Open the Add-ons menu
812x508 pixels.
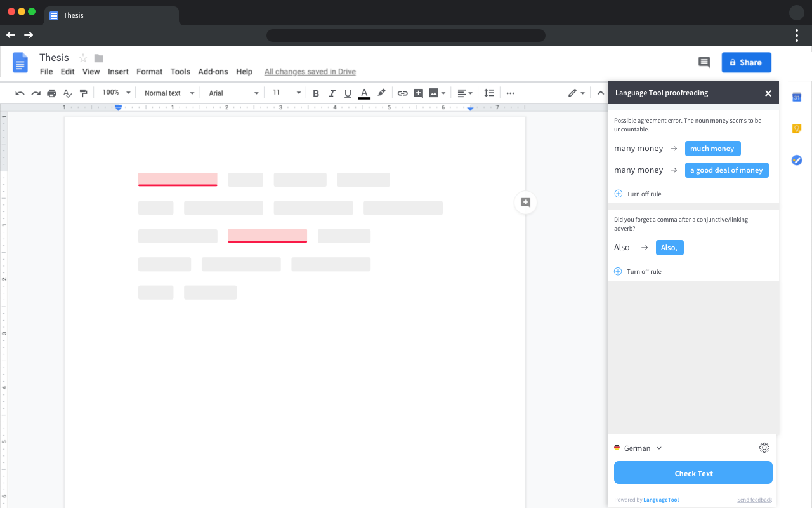click(x=213, y=72)
